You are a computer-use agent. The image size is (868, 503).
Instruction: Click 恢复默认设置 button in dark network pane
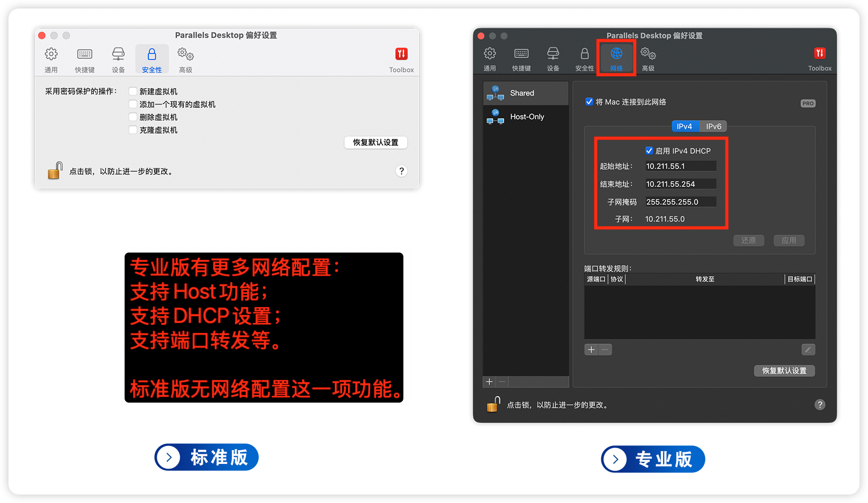pos(784,371)
